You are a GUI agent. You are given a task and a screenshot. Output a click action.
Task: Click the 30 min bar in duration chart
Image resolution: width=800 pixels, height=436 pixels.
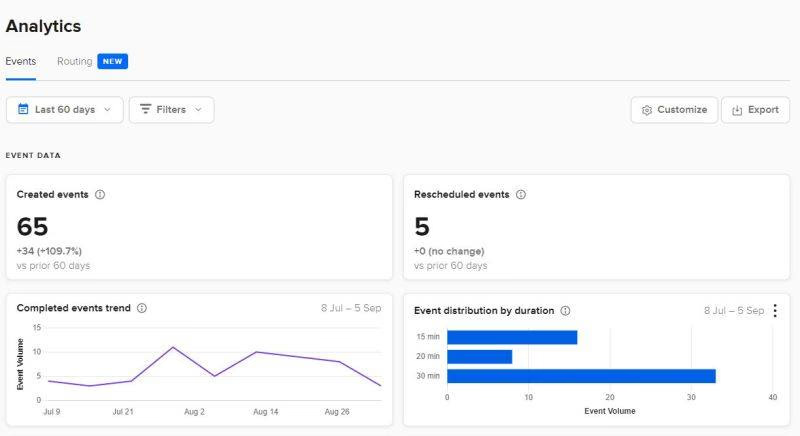581,376
